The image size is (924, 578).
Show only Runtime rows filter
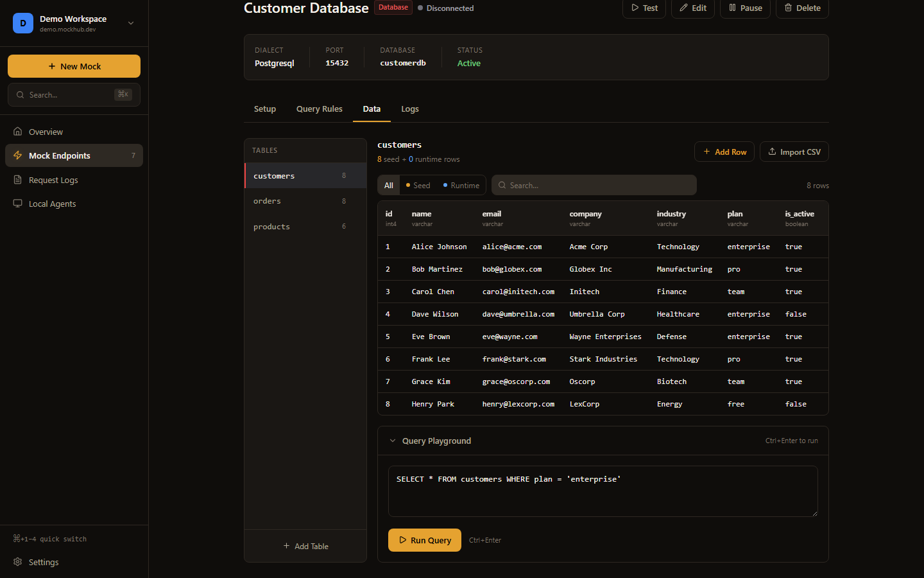pos(461,186)
